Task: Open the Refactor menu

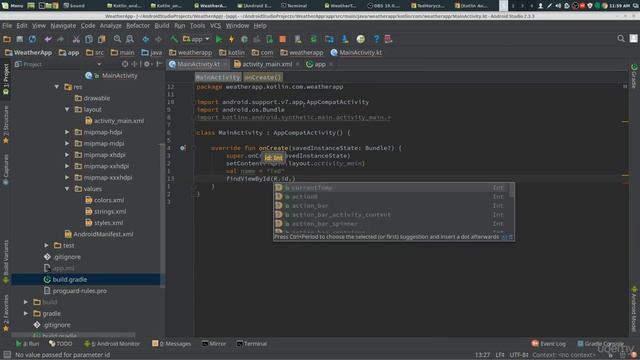Action: [x=138, y=26]
